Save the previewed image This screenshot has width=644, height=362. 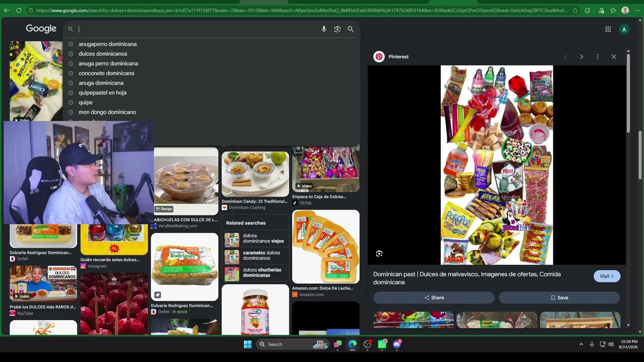pos(559,298)
